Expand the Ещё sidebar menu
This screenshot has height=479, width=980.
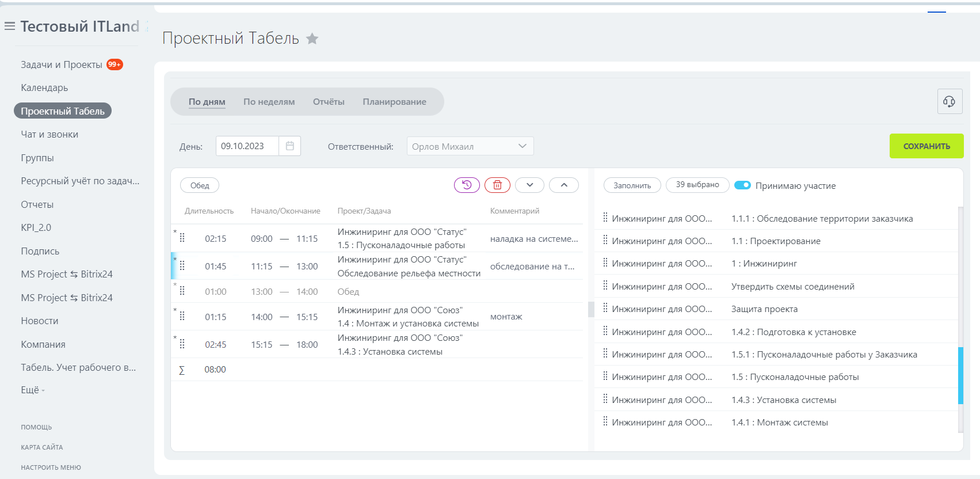coord(32,390)
